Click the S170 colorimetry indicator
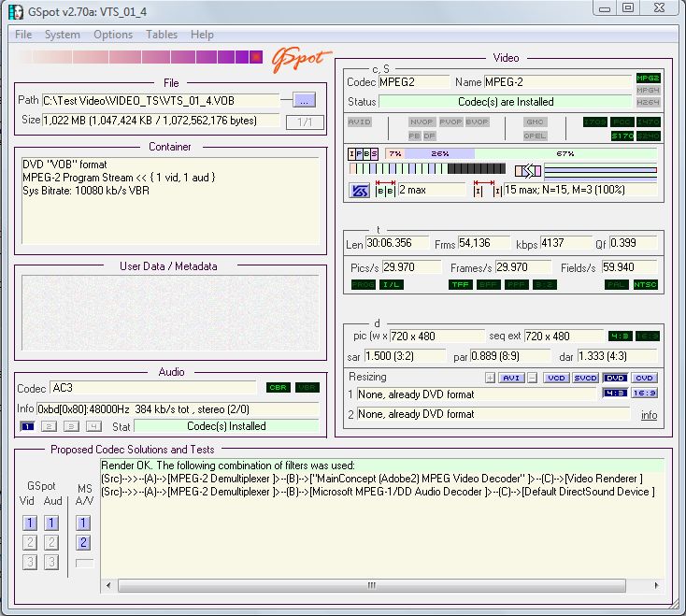The width and height of the screenshot is (686, 616). coord(622,136)
